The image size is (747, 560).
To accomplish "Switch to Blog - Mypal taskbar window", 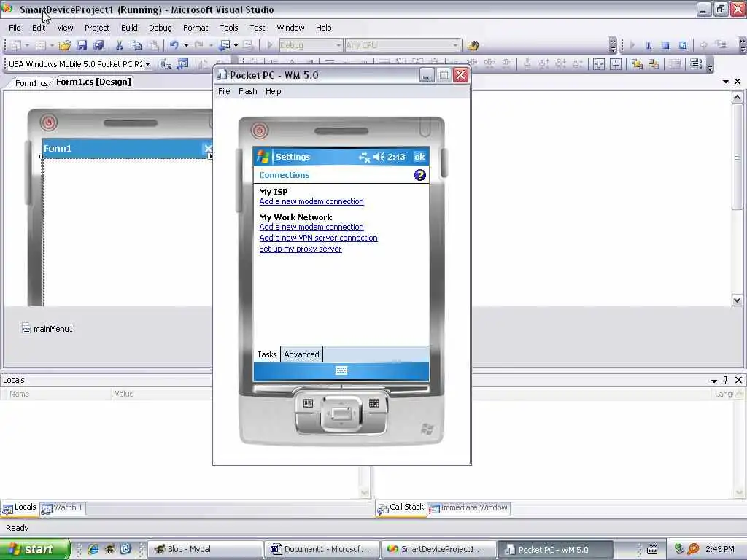I will (x=205, y=549).
